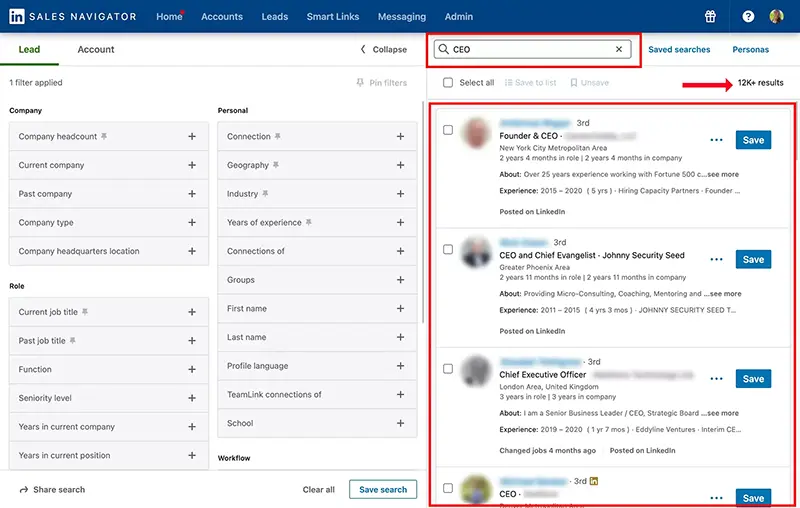Click pin icon next to Geography

tap(276, 165)
